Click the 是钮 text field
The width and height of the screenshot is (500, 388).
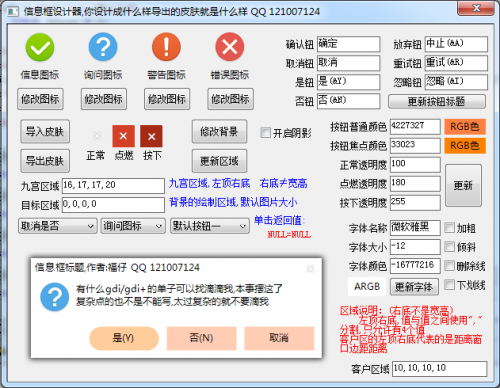point(348,82)
